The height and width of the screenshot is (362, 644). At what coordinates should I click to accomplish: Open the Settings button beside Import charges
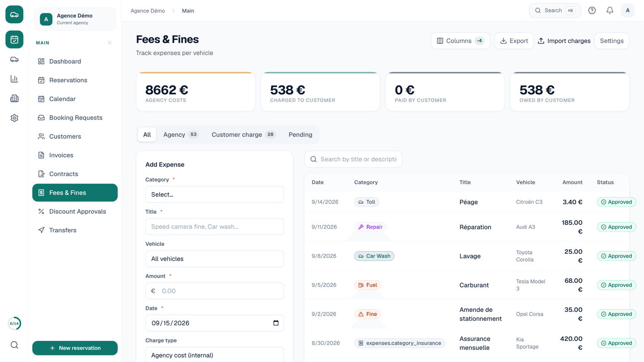612,41
